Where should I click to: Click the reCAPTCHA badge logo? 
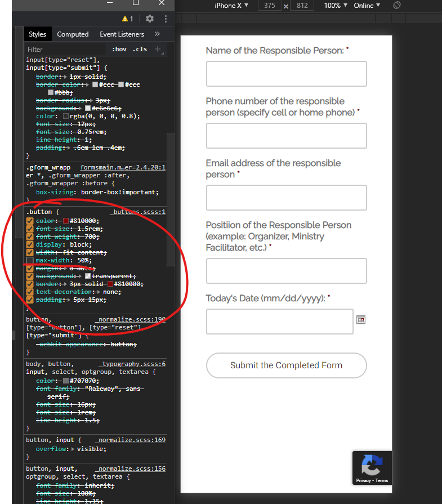pos(372,465)
